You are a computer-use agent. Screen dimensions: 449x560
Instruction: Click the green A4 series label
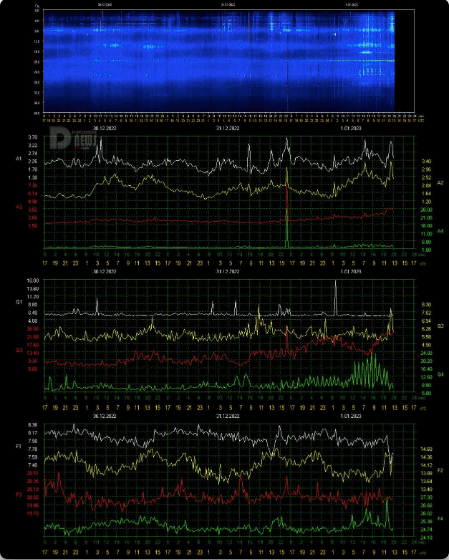point(440,231)
